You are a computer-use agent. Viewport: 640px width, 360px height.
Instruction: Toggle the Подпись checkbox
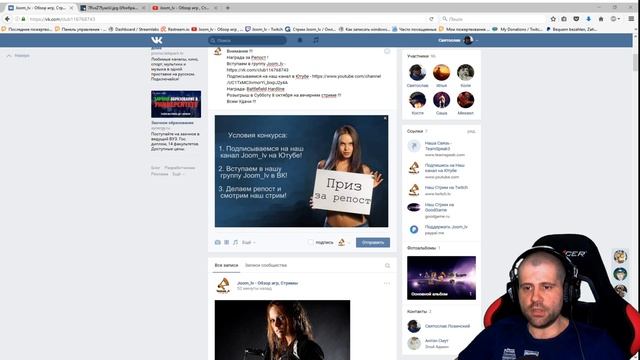311,242
